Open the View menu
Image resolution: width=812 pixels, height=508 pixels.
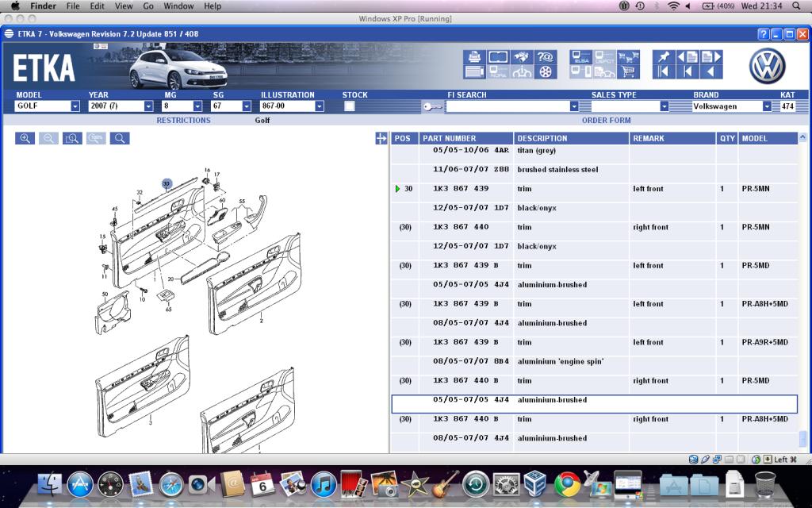(124, 6)
